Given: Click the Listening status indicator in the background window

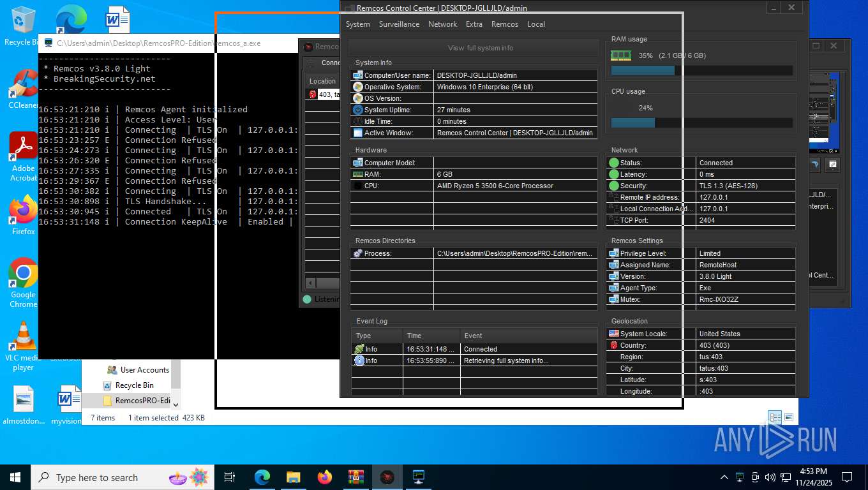Looking at the screenshot, I should [307, 299].
